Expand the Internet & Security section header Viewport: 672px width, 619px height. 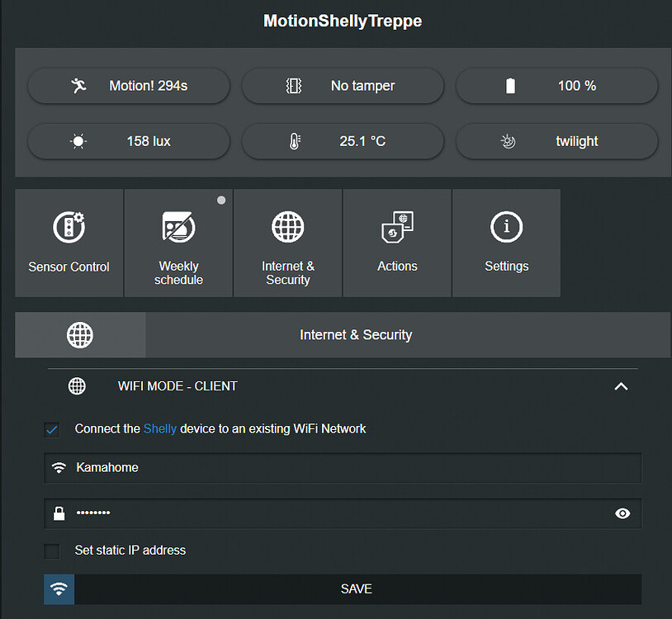point(356,335)
